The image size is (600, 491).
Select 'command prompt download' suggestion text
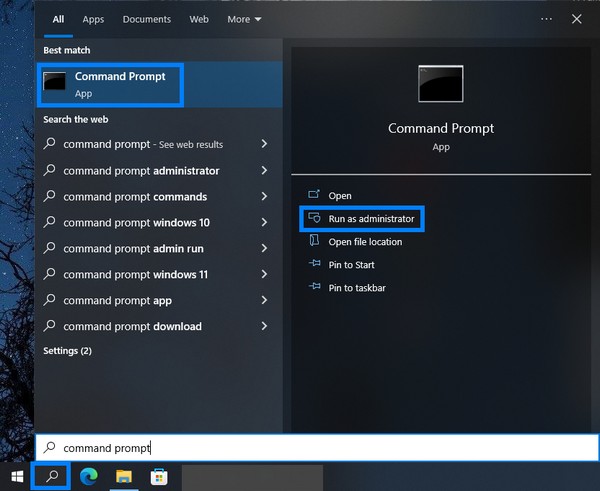(x=132, y=327)
